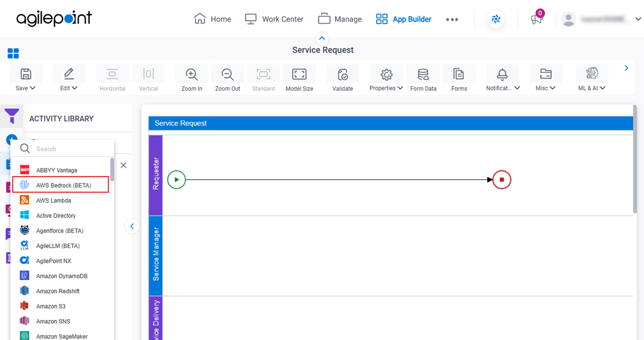Select Amazon DynamoDB
The width and height of the screenshot is (644, 340).
[61, 276]
